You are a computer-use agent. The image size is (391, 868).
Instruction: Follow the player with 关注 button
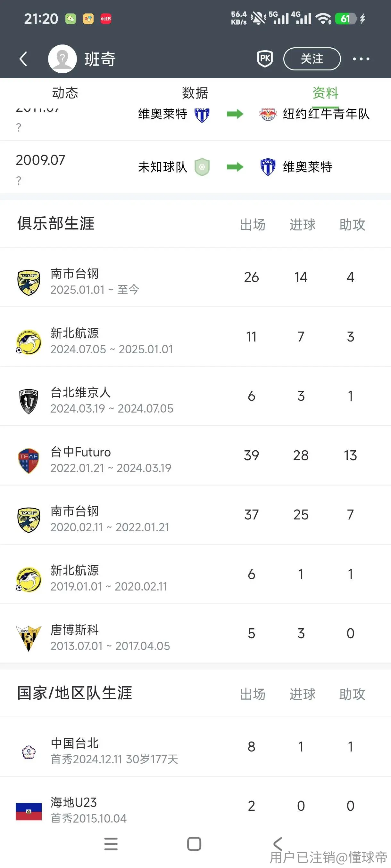[x=312, y=59]
